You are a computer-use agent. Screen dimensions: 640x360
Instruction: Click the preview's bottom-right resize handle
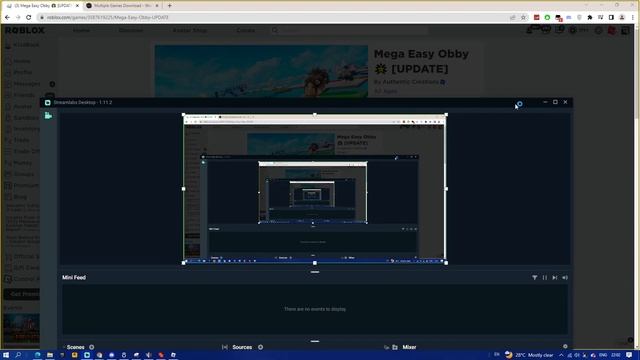click(x=446, y=263)
